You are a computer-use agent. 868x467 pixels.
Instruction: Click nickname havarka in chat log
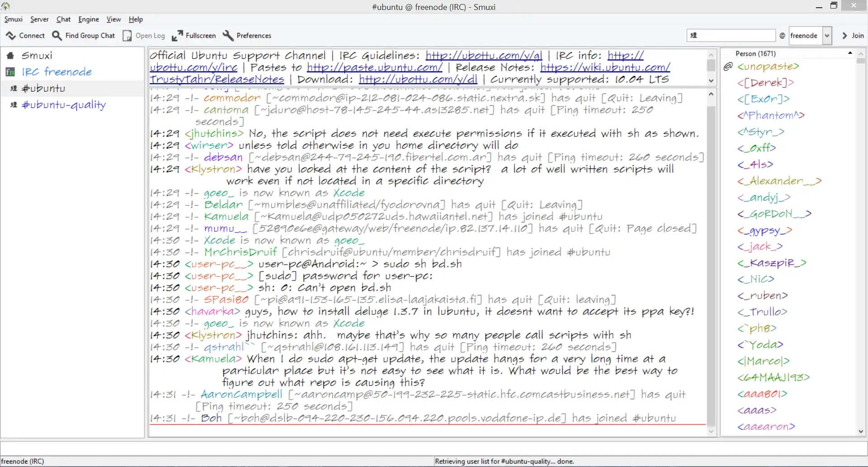click(x=212, y=312)
